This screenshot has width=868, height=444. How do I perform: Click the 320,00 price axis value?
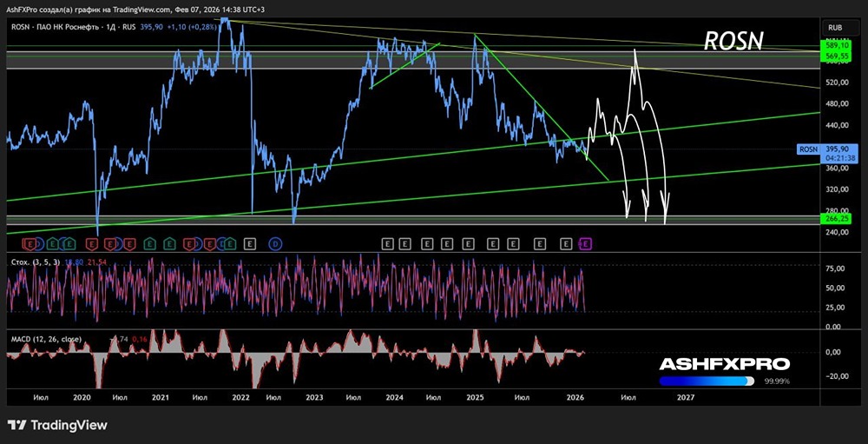click(x=835, y=189)
